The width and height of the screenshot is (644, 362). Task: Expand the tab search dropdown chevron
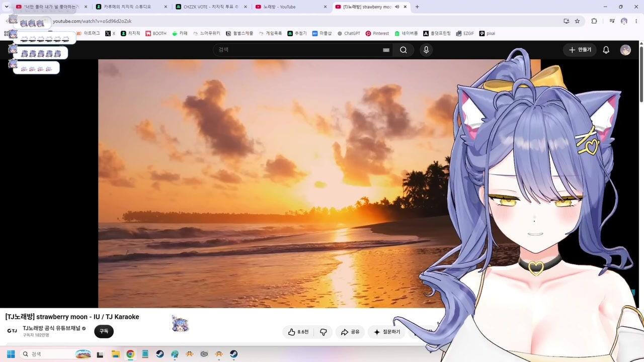7,7
